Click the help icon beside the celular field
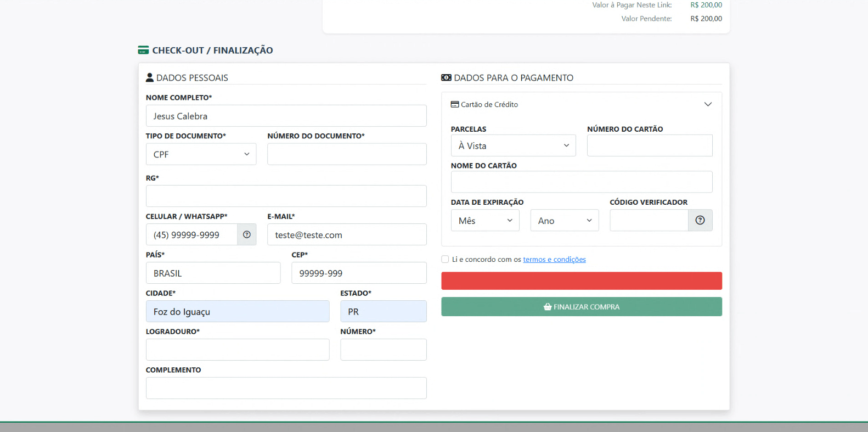This screenshot has height=432, width=868. [x=247, y=234]
